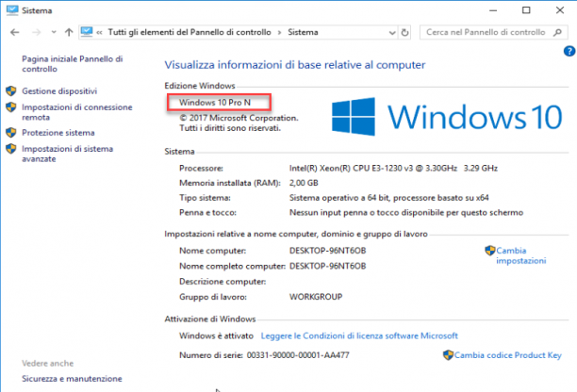Open recent locations dropdown arrow

[54, 32]
